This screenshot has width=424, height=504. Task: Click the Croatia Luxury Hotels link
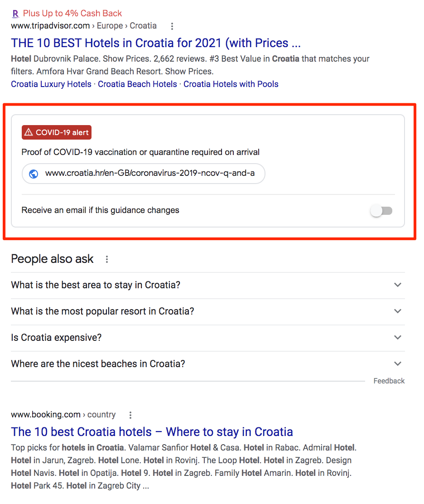[x=51, y=84]
